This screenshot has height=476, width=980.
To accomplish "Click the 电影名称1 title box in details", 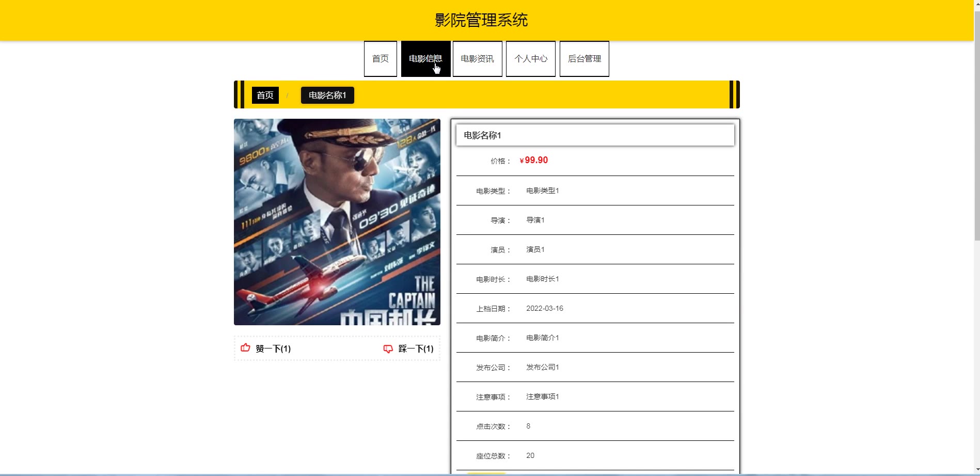I will 595,135.
